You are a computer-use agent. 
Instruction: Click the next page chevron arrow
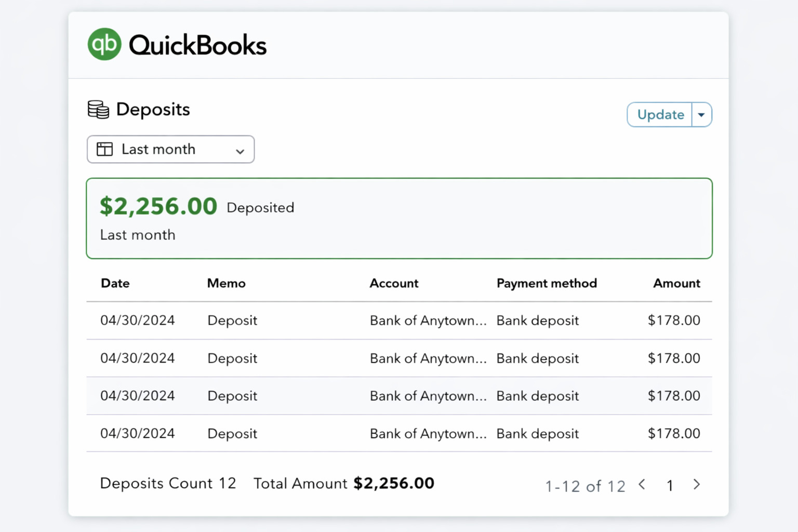pyautogui.click(x=697, y=485)
